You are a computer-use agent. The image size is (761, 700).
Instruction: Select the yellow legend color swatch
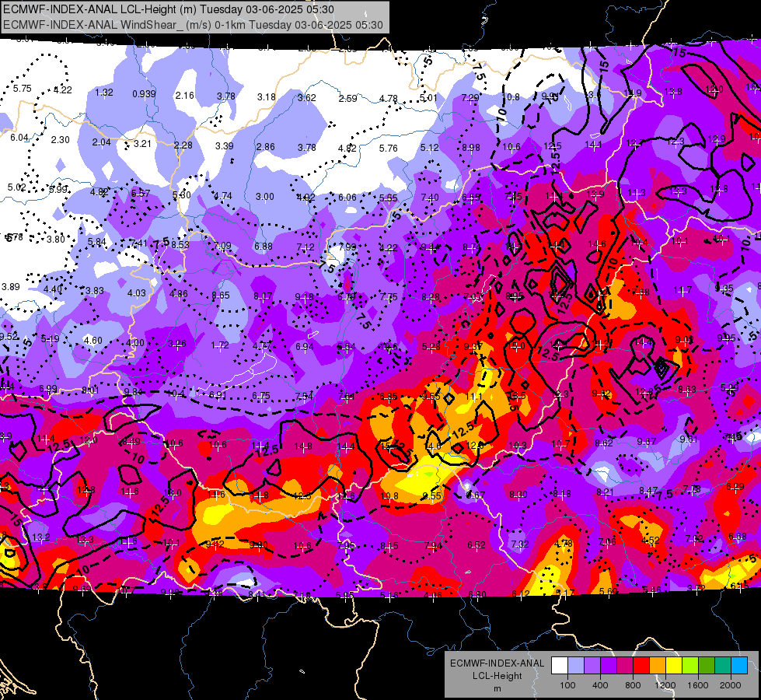(674, 666)
